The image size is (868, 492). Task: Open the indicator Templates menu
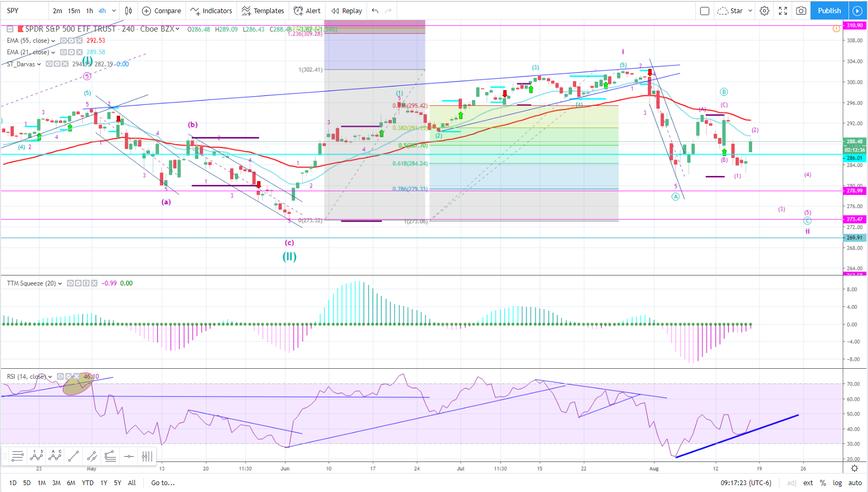pyautogui.click(x=263, y=11)
